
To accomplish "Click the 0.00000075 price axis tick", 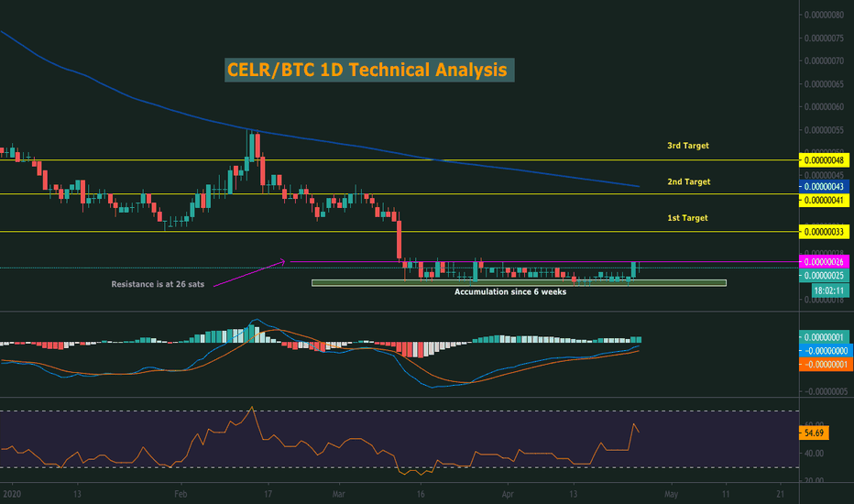I will pyautogui.click(x=824, y=38).
